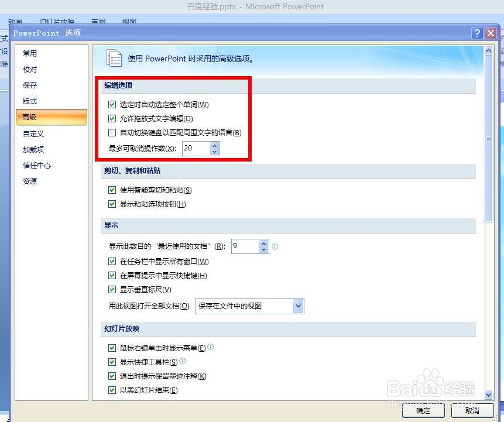Toggle 显示垂直标尺 checkbox
The image size is (504, 422).
tap(112, 290)
